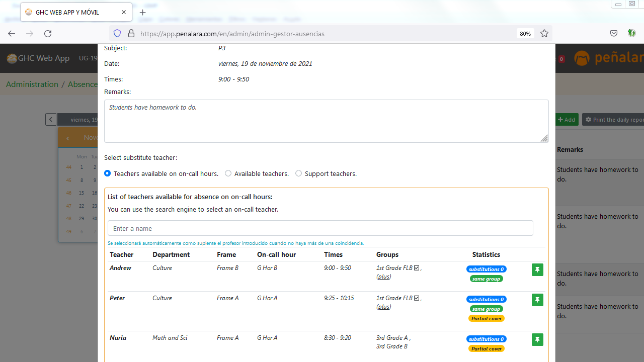Click Andrew's substitutions 0 badge

pos(487,269)
